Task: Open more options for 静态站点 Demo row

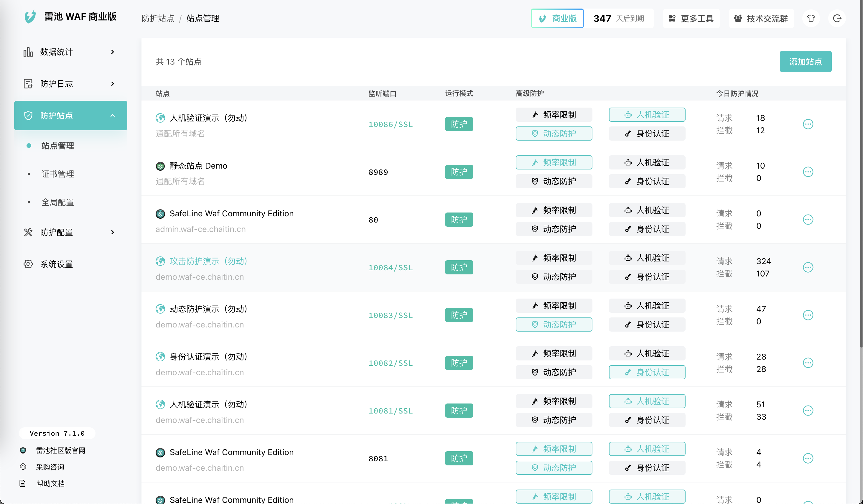Action: [x=808, y=172]
